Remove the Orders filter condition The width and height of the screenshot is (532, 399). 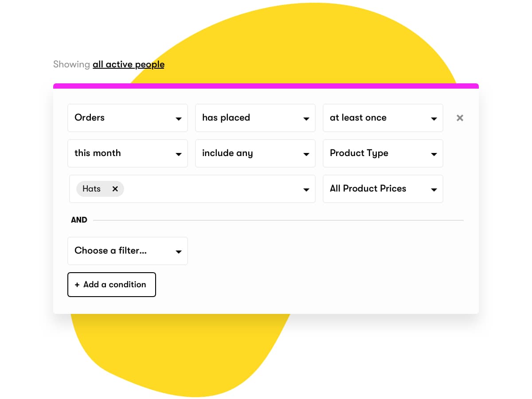pos(460,118)
